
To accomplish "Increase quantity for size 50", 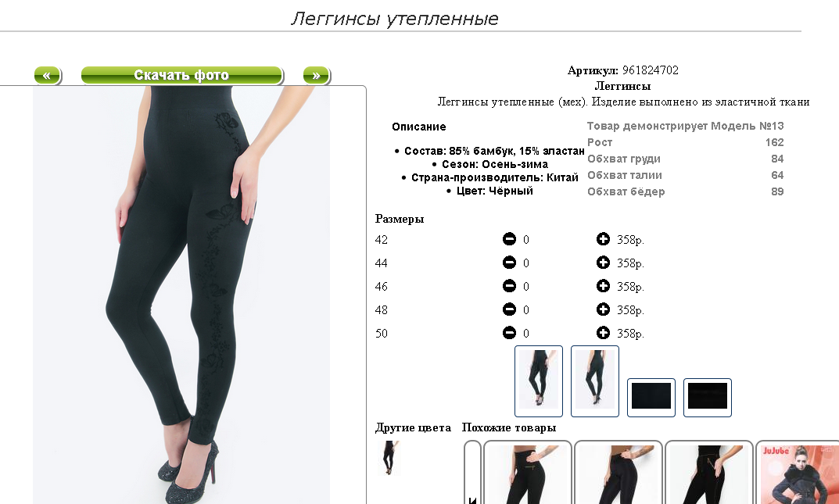I will tap(603, 333).
